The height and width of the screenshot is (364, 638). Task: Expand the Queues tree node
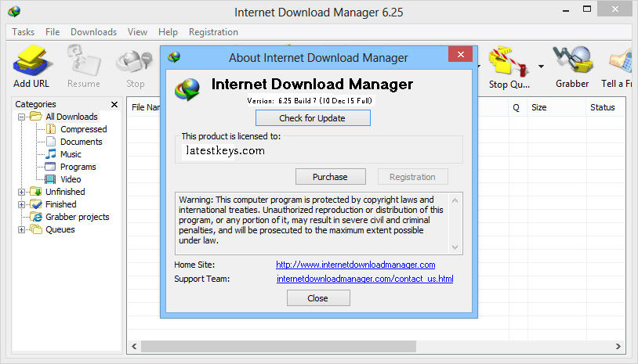click(22, 229)
